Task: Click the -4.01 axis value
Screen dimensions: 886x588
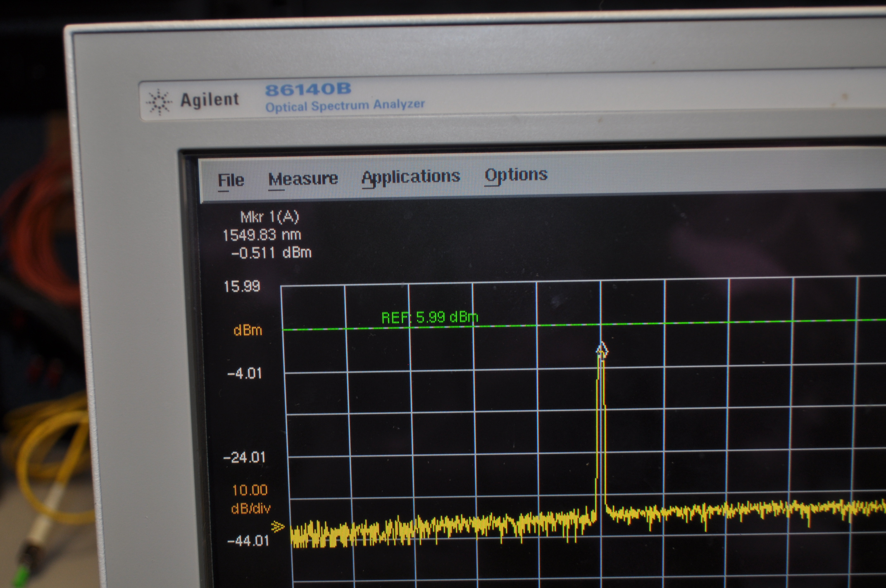Action: point(245,374)
